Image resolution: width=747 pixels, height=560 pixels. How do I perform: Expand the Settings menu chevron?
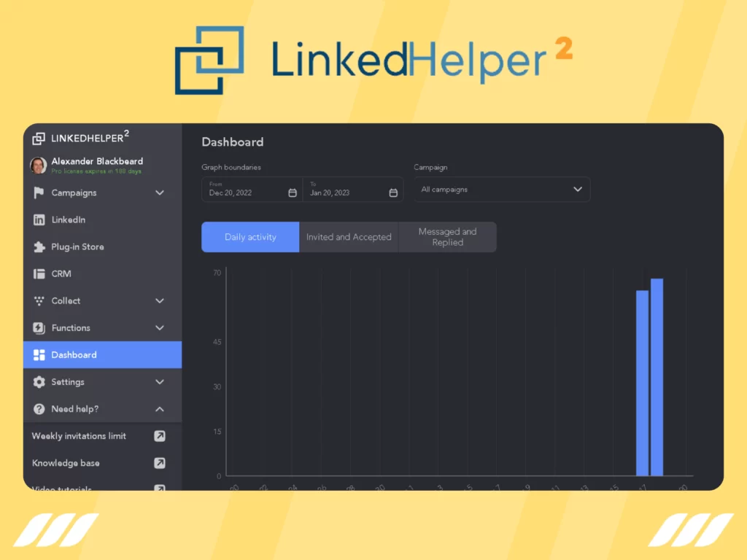(160, 382)
